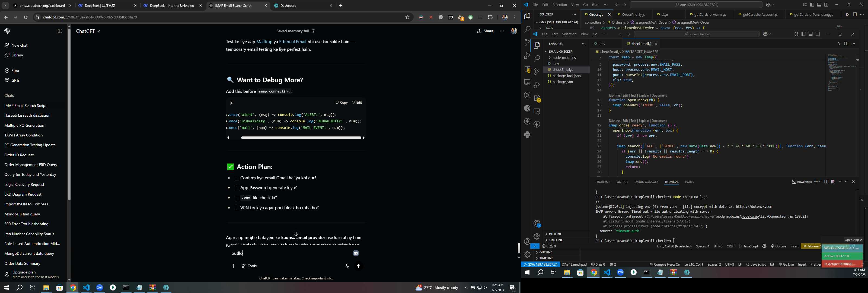Toggle bottom panel in oms VS Code title bar
Viewport: 868px width, 293px height.
tap(819, 5)
